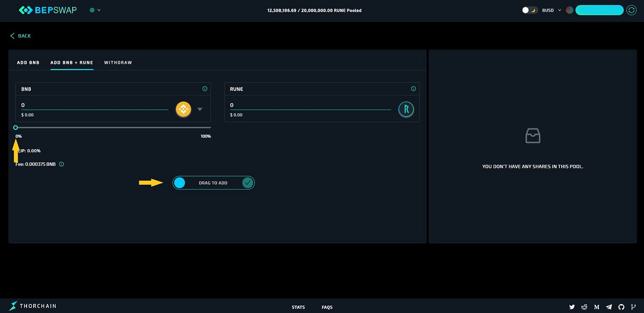
Task: Click the RUNE coin icon
Action: [x=406, y=109]
